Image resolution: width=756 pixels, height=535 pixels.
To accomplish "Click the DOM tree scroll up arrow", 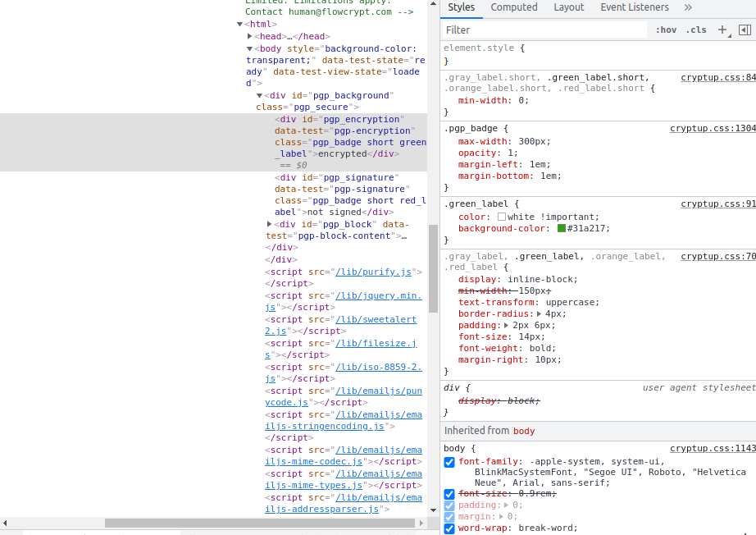I will pos(433,3).
